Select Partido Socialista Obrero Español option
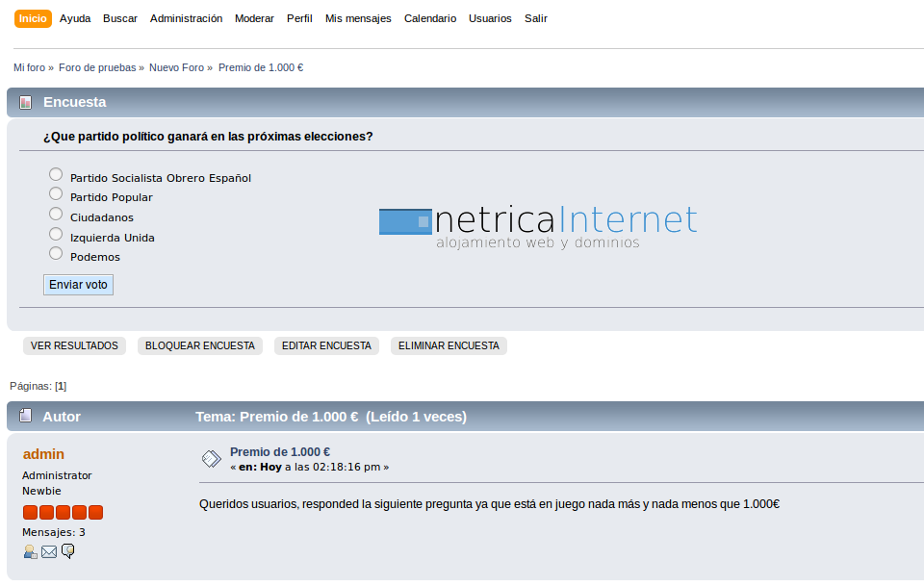 click(x=56, y=175)
